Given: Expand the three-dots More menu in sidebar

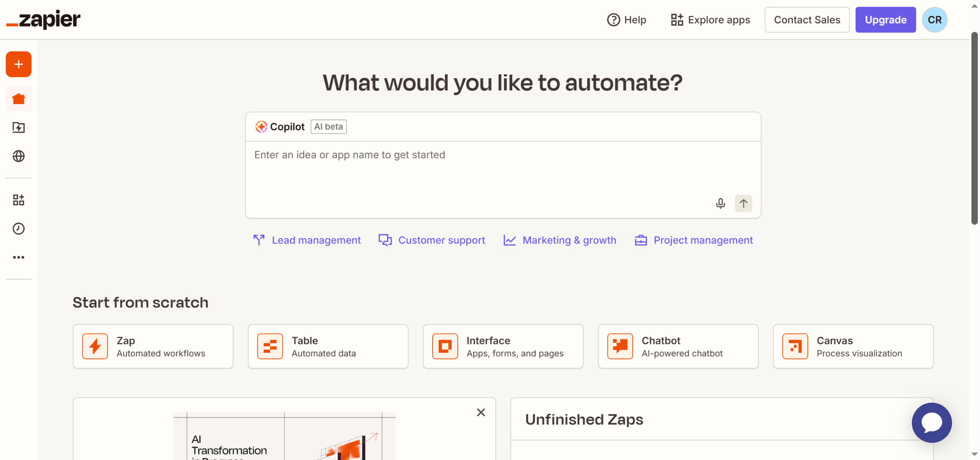Looking at the screenshot, I should coord(18,257).
